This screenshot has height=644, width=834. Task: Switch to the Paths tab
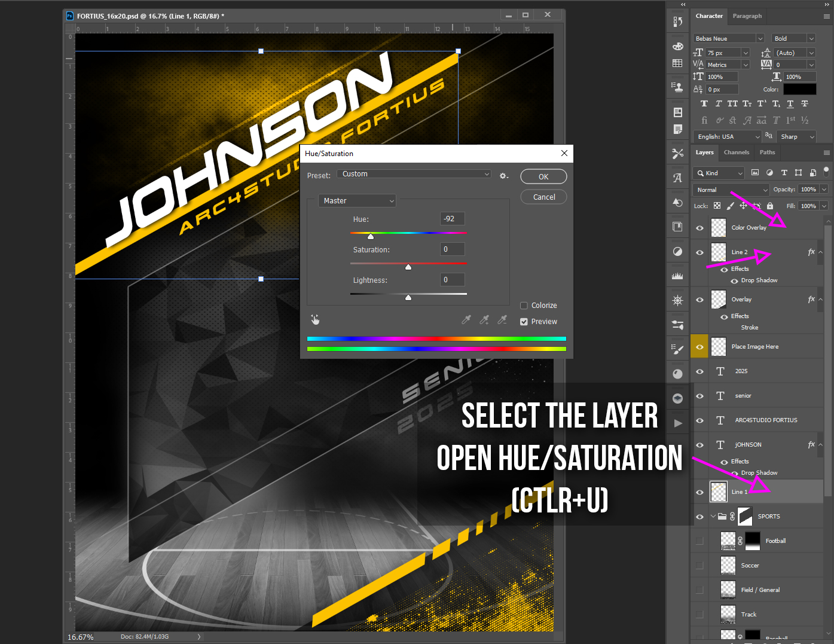(767, 152)
